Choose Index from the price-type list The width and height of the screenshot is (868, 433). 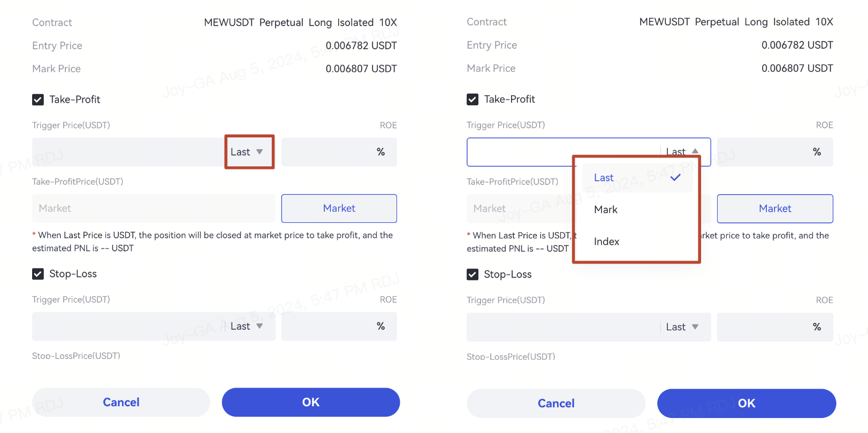tap(607, 242)
